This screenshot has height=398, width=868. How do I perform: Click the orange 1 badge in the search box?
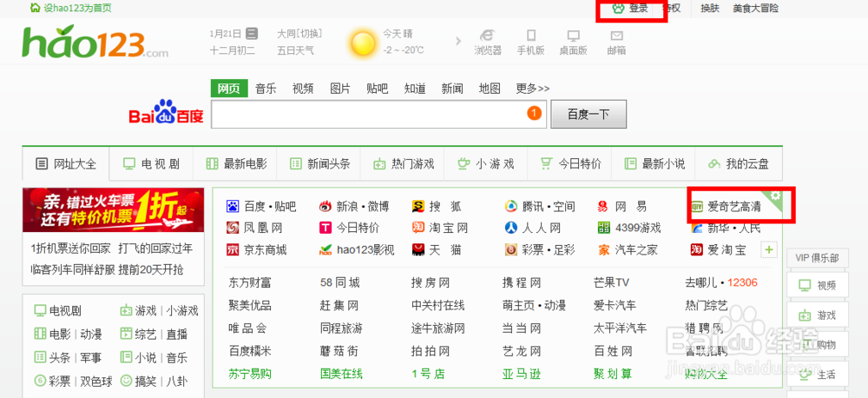coord(534,114)
